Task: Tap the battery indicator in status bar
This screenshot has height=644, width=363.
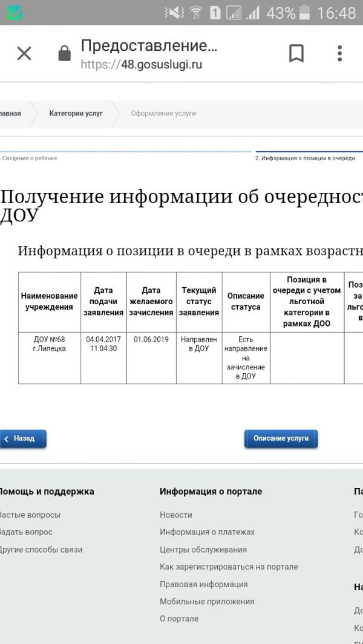Action: tap(306, 13)
